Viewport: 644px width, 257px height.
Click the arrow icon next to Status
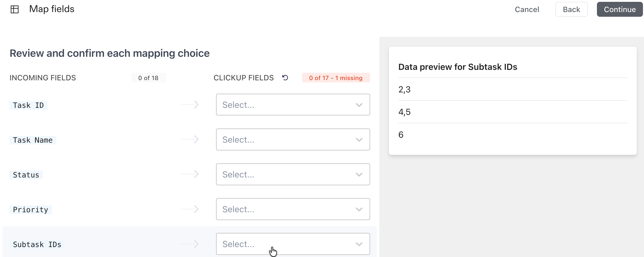(x=190, y=174)
